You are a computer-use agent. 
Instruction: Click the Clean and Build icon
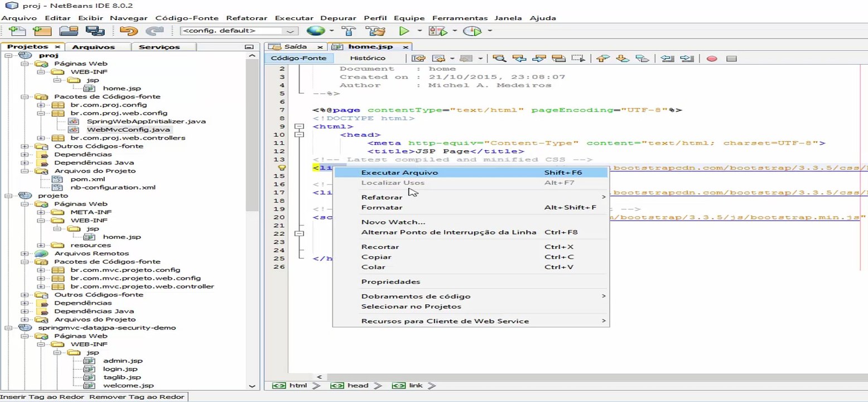coord(375,31)
